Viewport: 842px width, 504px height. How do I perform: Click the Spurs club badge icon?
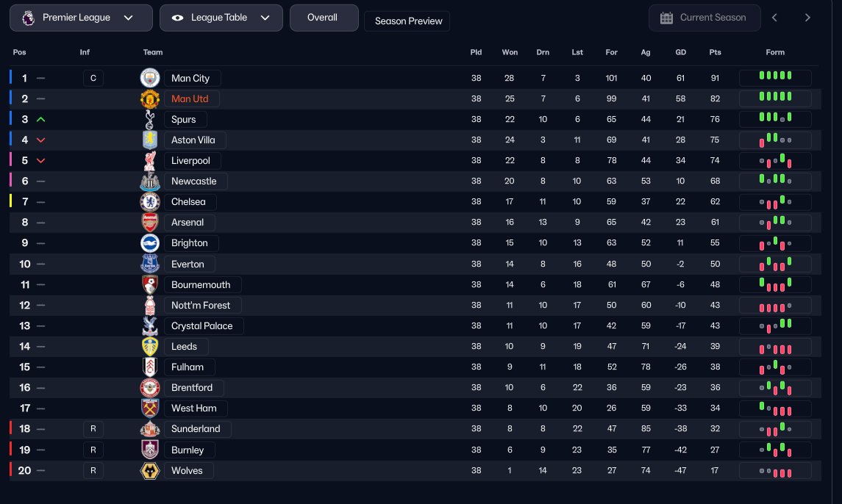click(x=150, y=119)
